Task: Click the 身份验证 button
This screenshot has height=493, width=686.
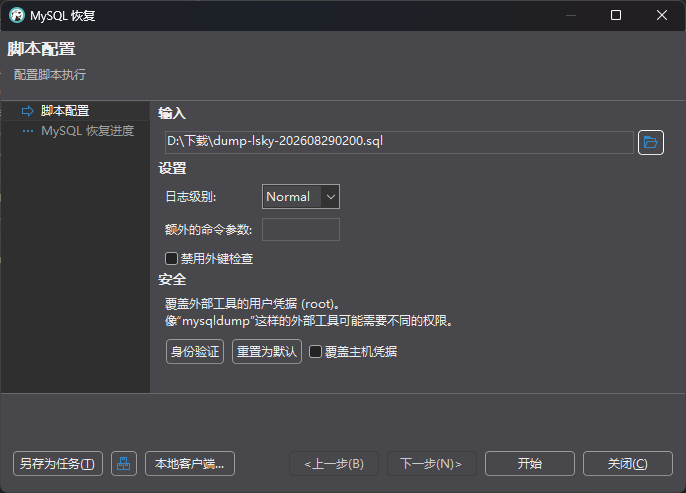Action: pyautogui.click(x=195, y=352)
